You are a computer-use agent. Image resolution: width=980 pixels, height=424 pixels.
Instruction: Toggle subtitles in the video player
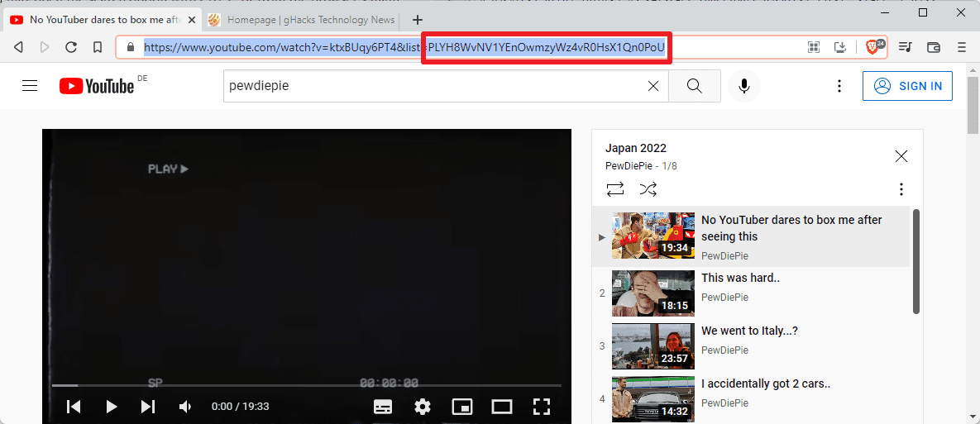(382, 406)
